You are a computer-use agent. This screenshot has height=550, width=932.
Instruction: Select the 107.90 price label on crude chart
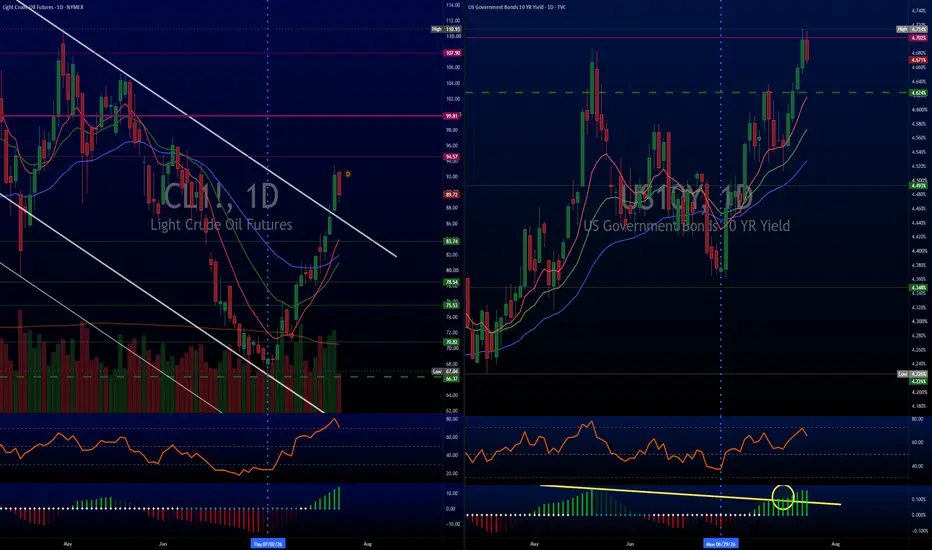tap(452, 53)
